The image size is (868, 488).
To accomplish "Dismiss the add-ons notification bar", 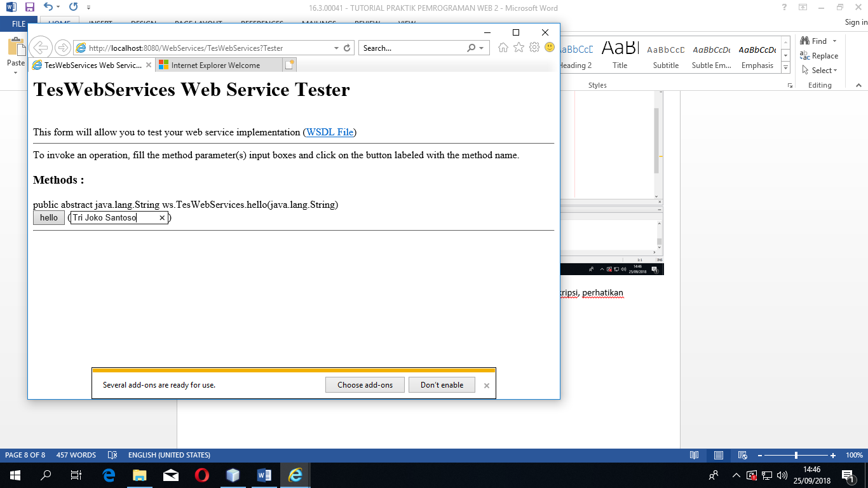I will coord(487,386).
